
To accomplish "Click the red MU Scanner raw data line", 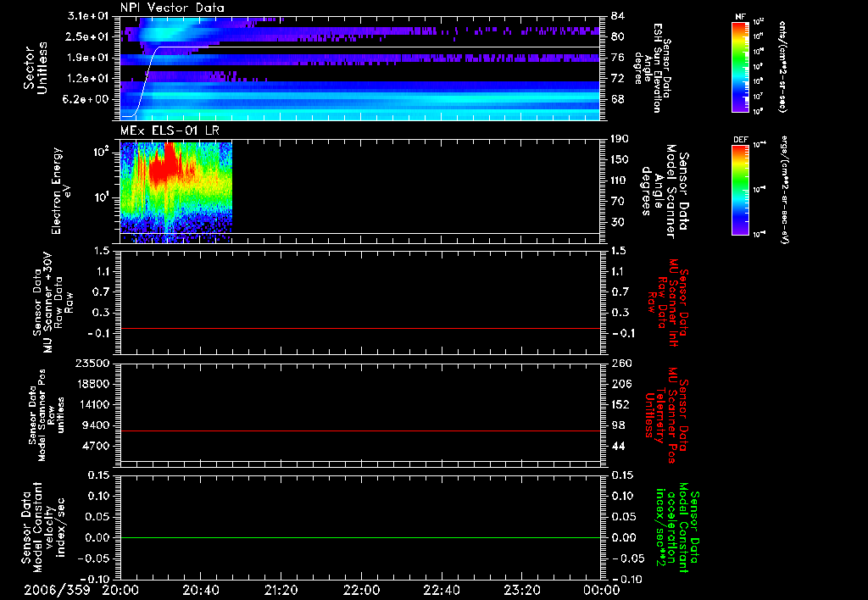I will (x=360, y=328).
